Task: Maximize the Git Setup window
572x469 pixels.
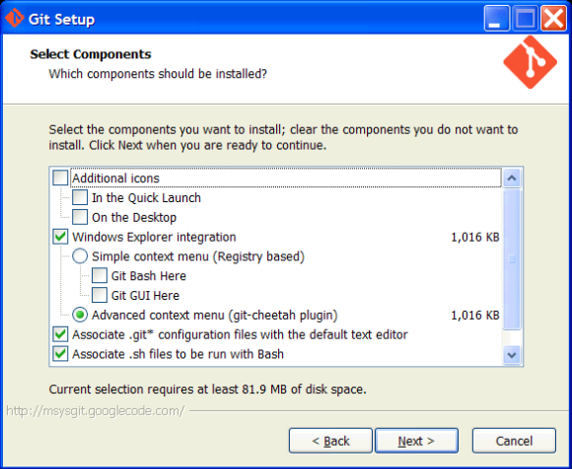Action: 525,18
